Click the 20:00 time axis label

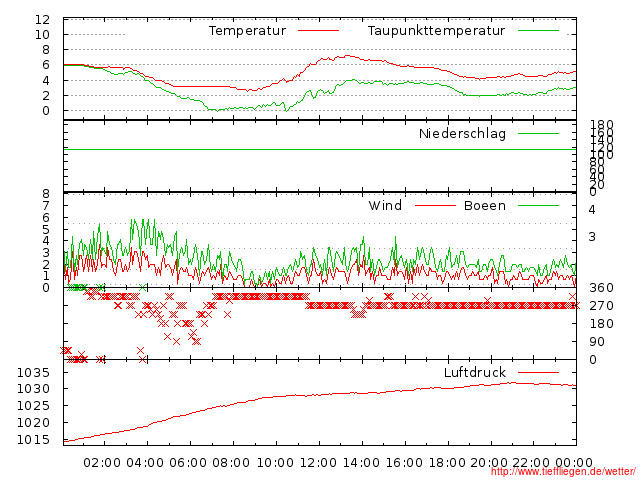(489, 463)
